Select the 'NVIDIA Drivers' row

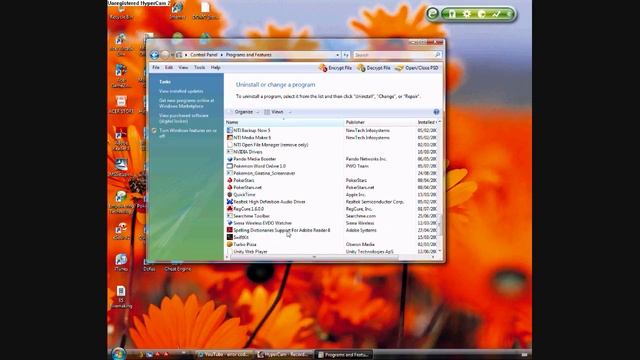(331, 152)
